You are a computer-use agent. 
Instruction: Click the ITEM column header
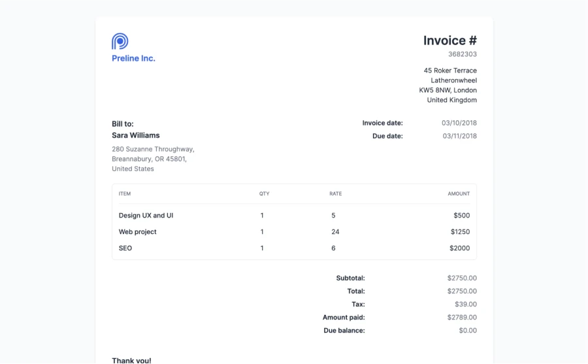pyautogui.click(x=125, y=193)
